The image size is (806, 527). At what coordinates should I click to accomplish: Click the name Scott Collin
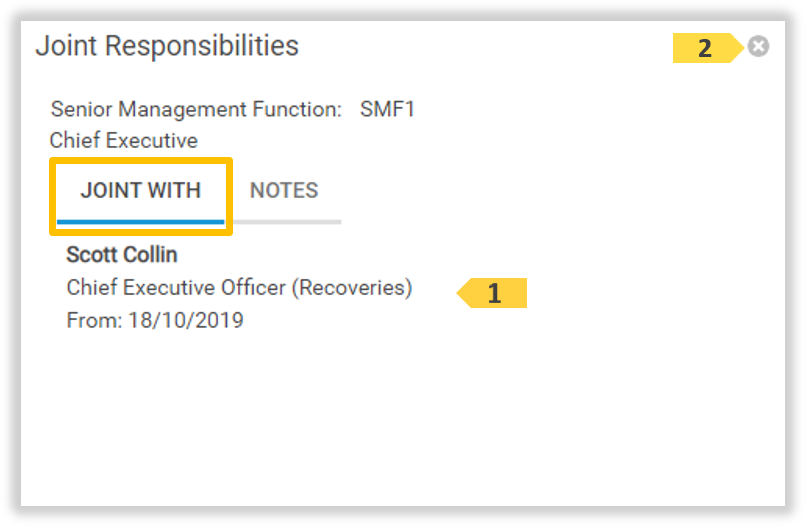click(121, 255)
